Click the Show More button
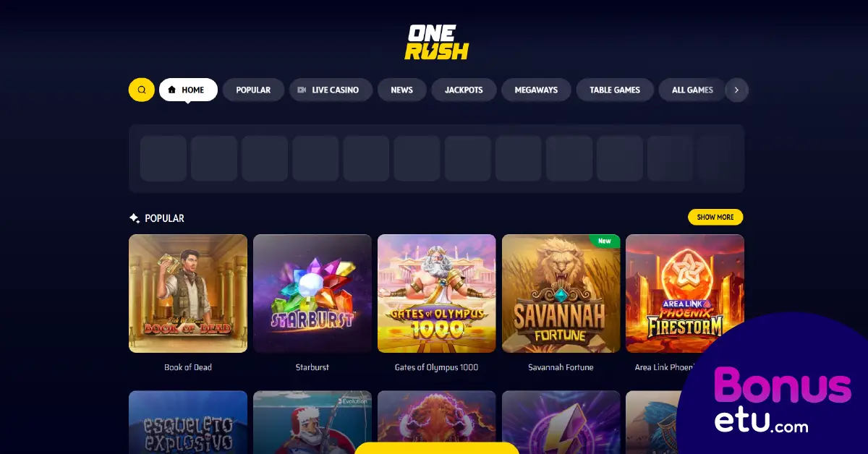This screenshot has width=868, height=454. click(715, 217)
